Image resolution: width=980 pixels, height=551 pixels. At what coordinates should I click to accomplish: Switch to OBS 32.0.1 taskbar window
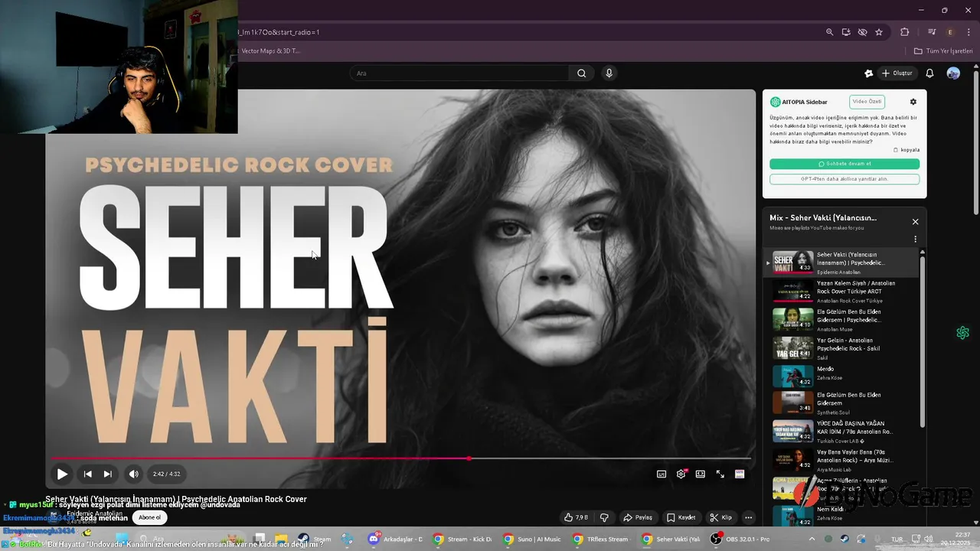pyautogui.click(x=741, y=540)
